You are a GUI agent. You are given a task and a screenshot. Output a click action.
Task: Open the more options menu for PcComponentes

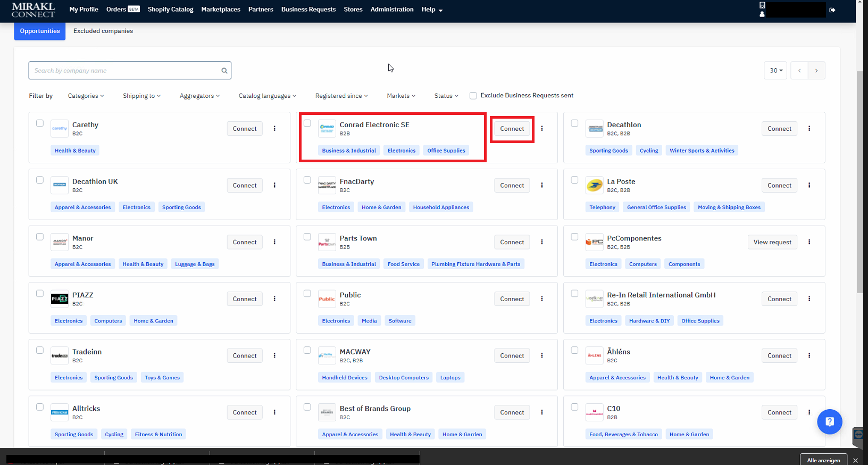pyautogui.click(x=809, y=242)
